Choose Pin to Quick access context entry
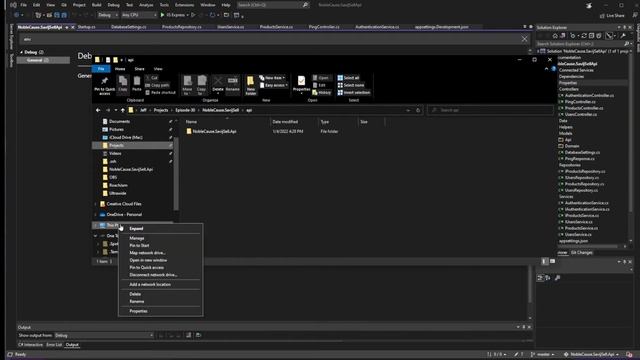This screenshot has width=640, height=360. pos(160,268)
